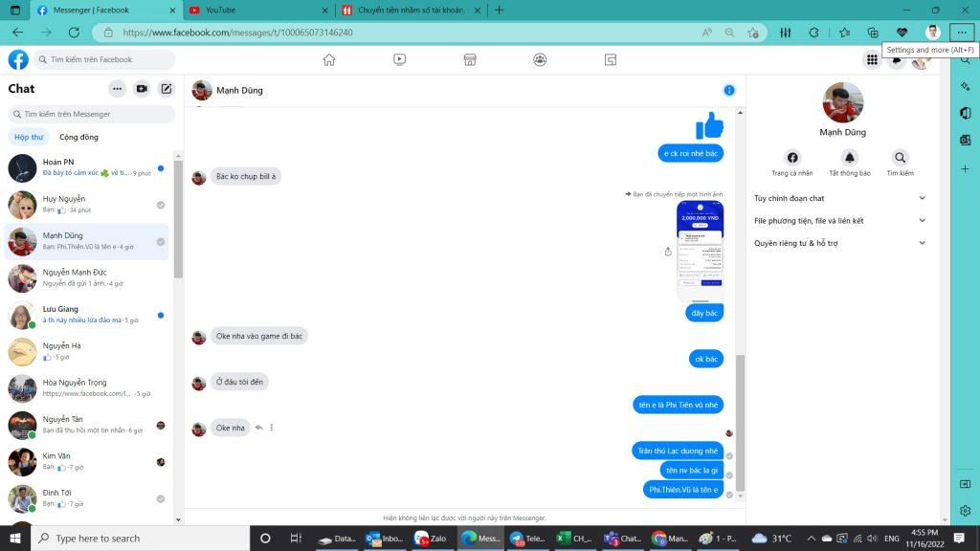Image resolution: width=980 pixels, height=551 pixels.
Task: Click the 'Trần thủ Lạc dương nhé' message
Action: (678, 451)
